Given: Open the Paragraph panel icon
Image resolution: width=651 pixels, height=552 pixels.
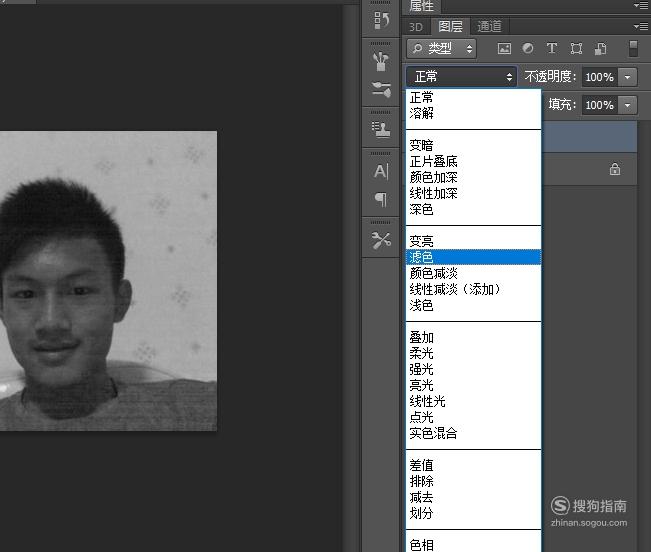Looking at the screenshot, I should [381, 200].
